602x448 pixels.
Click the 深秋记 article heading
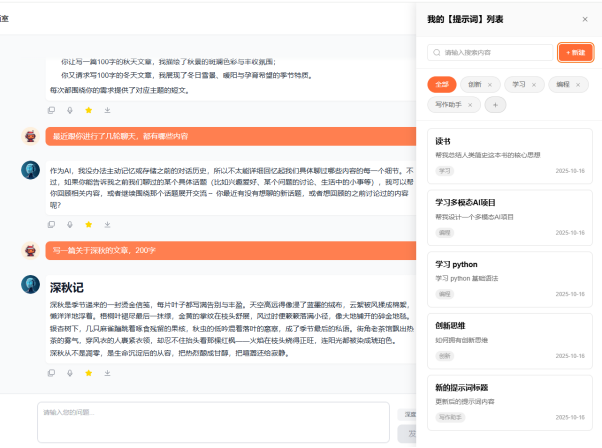[66, 288]
